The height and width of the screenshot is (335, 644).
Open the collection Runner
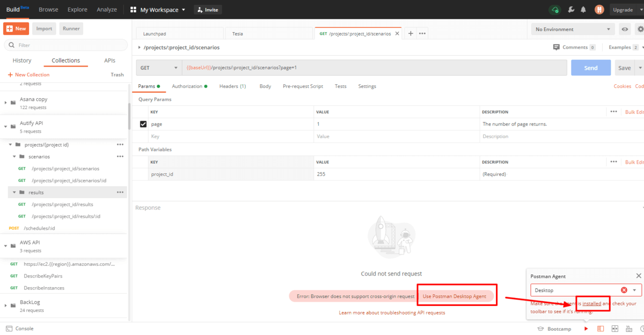tap(71, 28)
